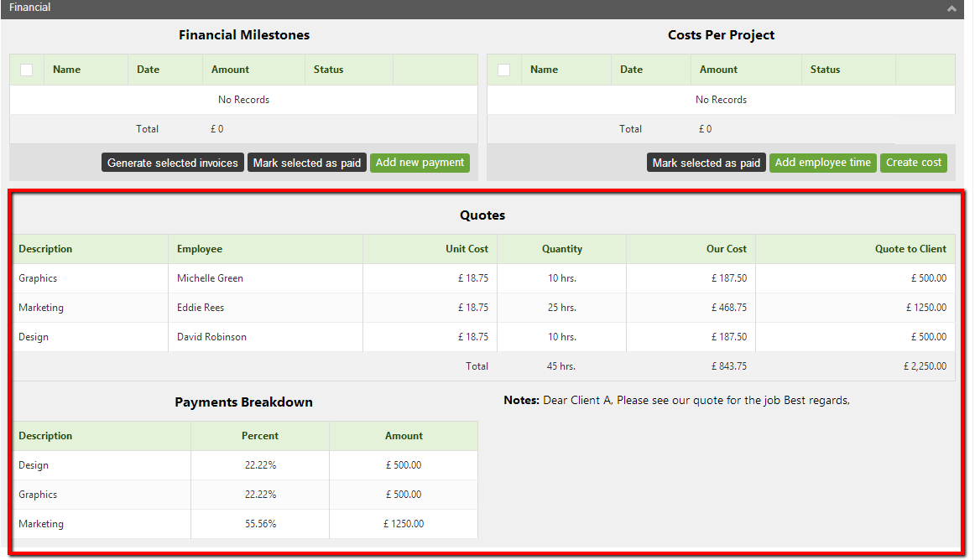The image size is (975, 560).
Task: Click the Quote to Client column header
Action: pos(910,249)
